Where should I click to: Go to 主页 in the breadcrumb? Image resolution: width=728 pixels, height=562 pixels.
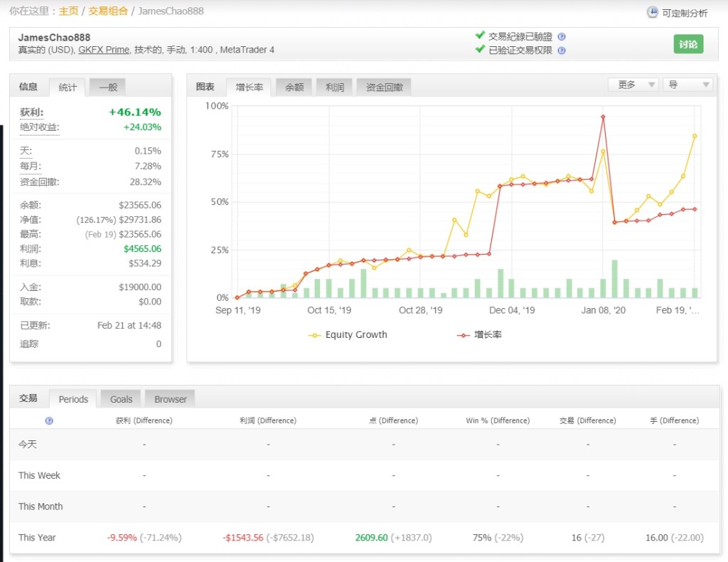point(69,11)
